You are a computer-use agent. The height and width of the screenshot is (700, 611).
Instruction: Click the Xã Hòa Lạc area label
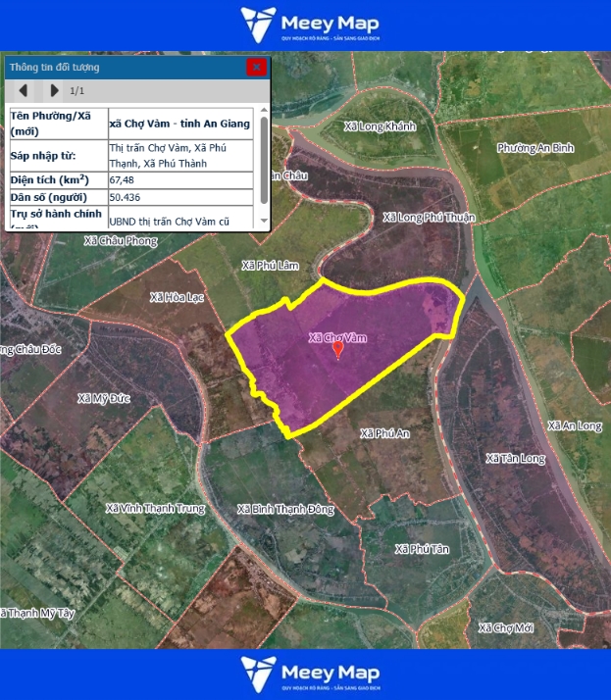pos(177,297)
